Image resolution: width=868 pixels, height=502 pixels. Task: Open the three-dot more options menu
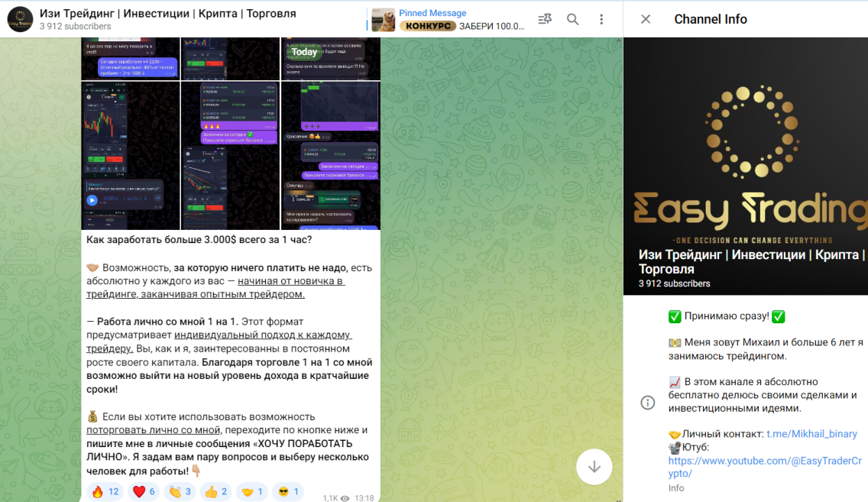(x=601, y=19)
